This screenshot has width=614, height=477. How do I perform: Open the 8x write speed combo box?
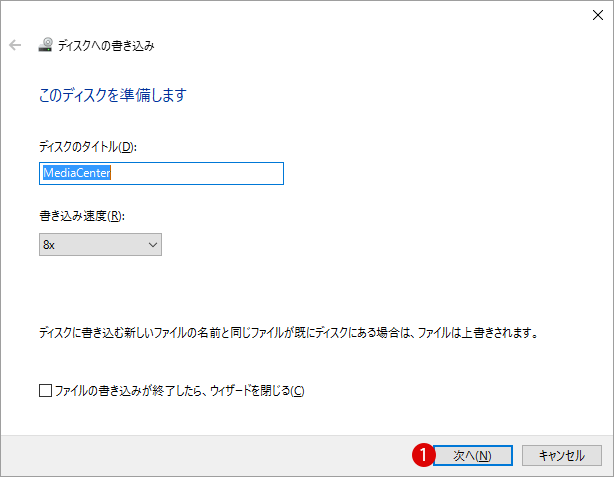[x=99, y=244]
